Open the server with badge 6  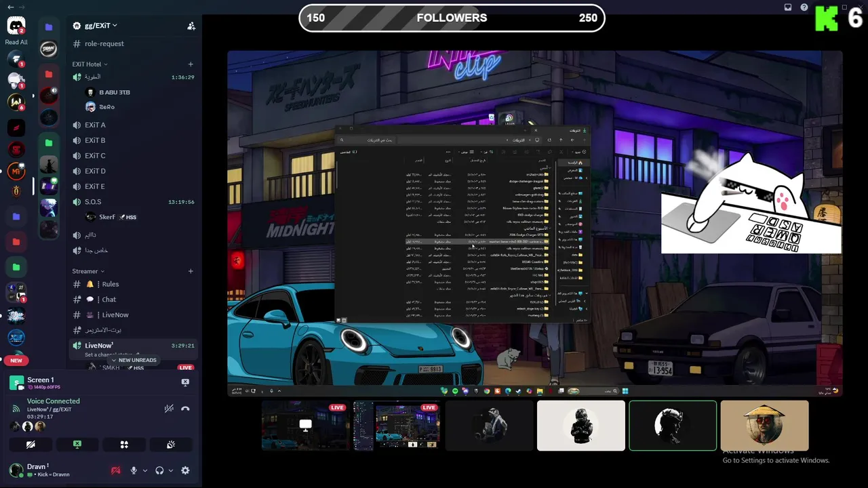[16, 102]
